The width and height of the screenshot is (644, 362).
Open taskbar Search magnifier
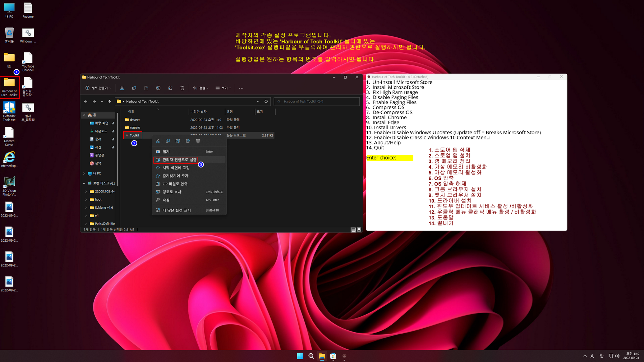click(x=311, y=356)
